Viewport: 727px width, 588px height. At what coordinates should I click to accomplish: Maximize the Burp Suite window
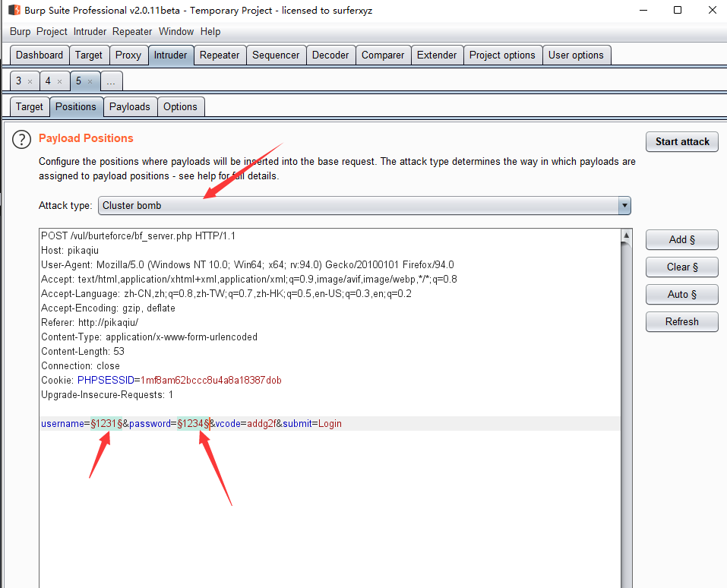[x=678, y=10]
